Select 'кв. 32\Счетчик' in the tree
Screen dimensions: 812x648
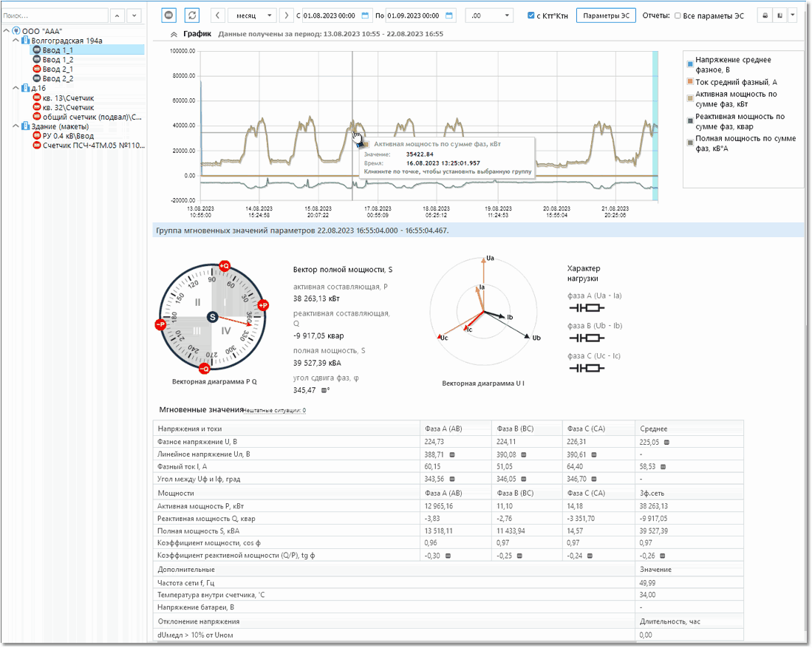click(x=69, y=108)
